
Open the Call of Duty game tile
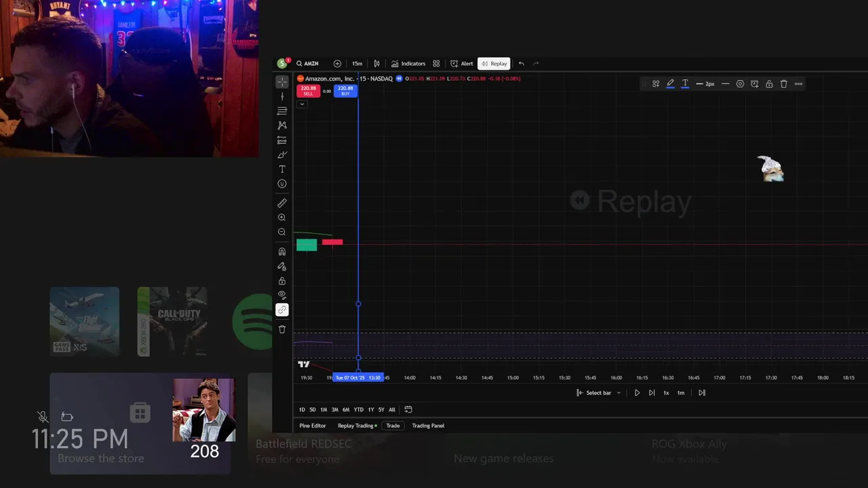(172, 321)
